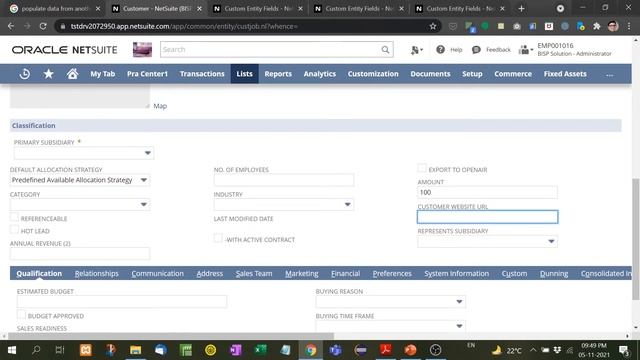
Task: Open OneNote from the taskbar
Action: [x=236, y=350]
